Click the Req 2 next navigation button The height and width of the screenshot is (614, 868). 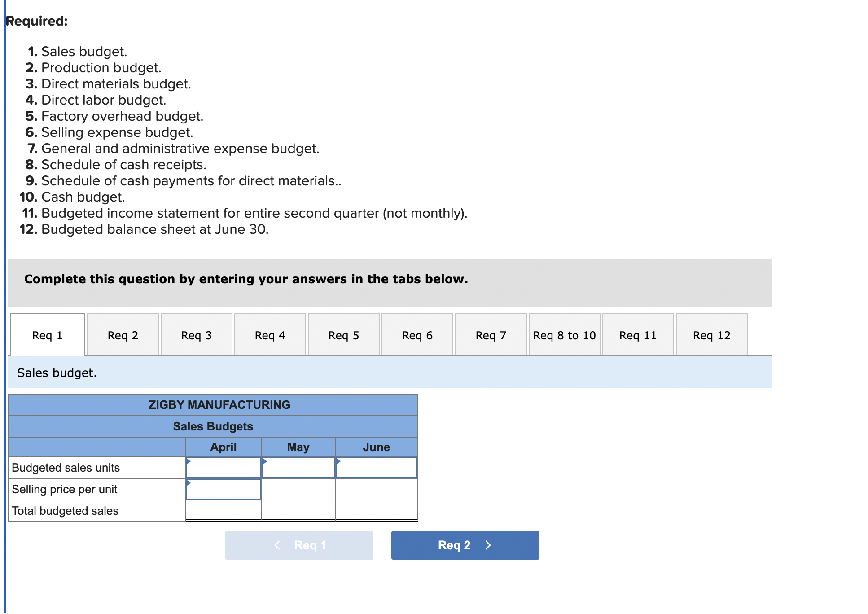click(x=465, y=545)
